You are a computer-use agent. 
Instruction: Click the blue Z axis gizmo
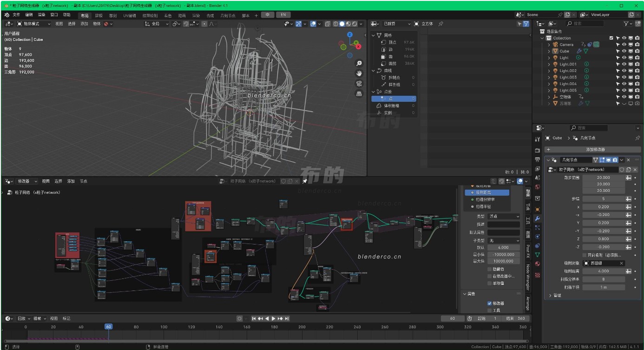click(350, 35)
